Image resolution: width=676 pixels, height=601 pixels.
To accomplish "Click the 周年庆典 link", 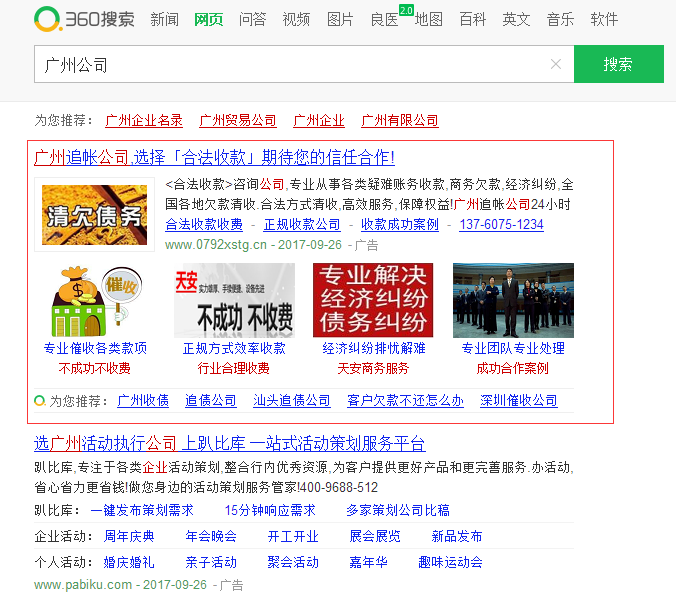I will (x=129, y=536).
